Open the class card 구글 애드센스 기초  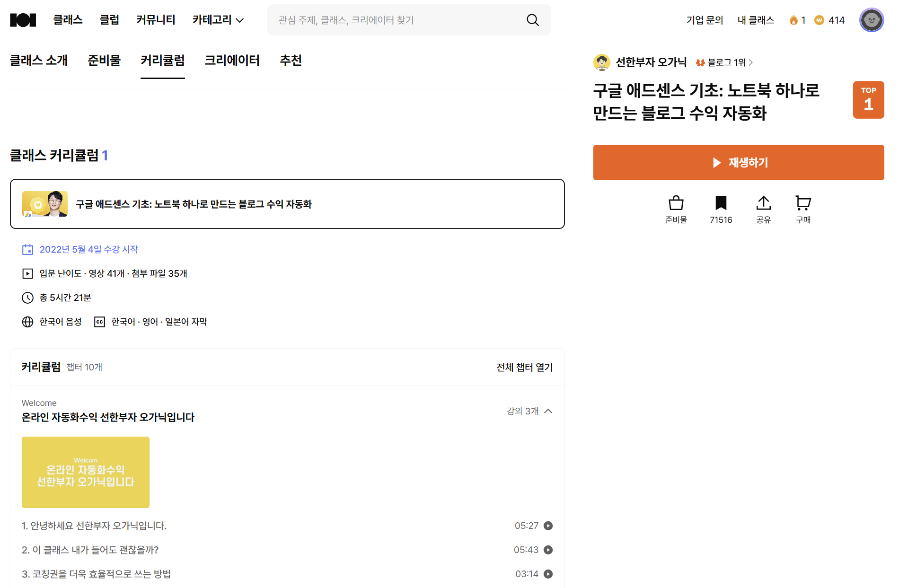click(287, 204)
